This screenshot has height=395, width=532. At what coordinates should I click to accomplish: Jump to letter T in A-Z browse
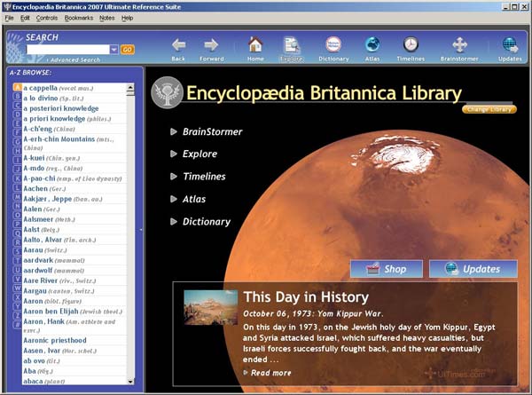[x=18, y=260]
